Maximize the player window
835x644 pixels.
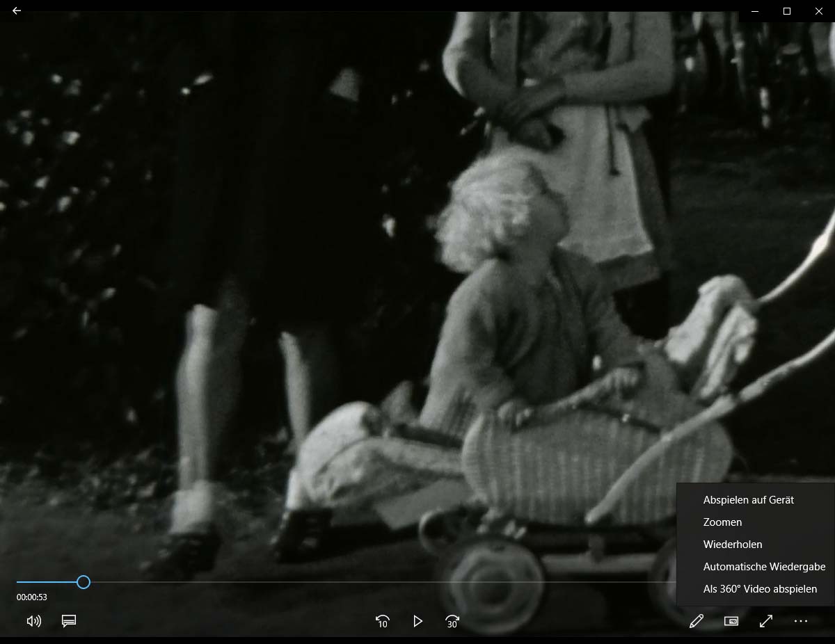tap(787, 11)
